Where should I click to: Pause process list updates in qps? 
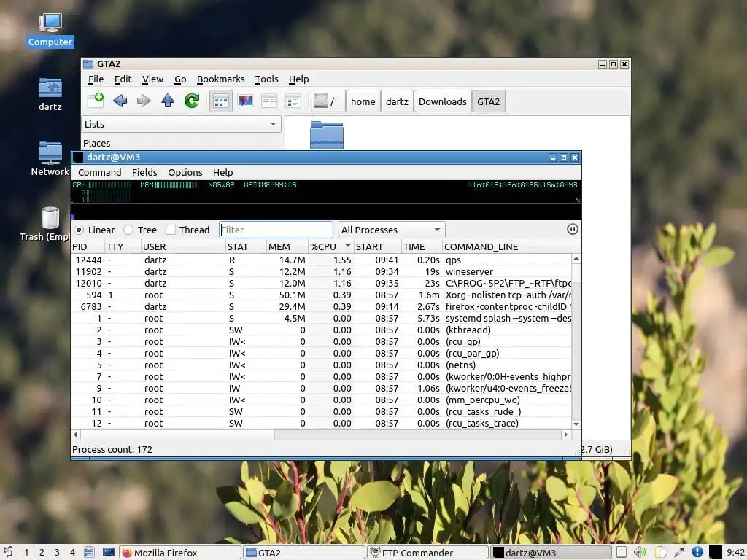[573, 230]
